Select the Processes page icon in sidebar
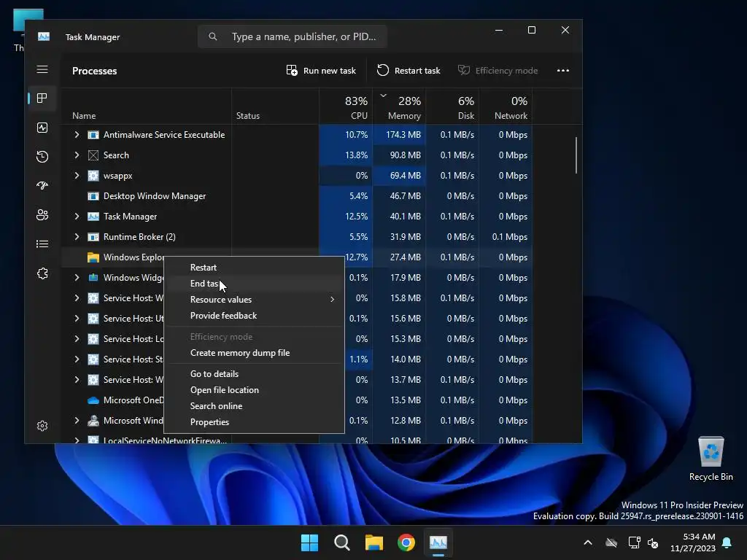 42,98
